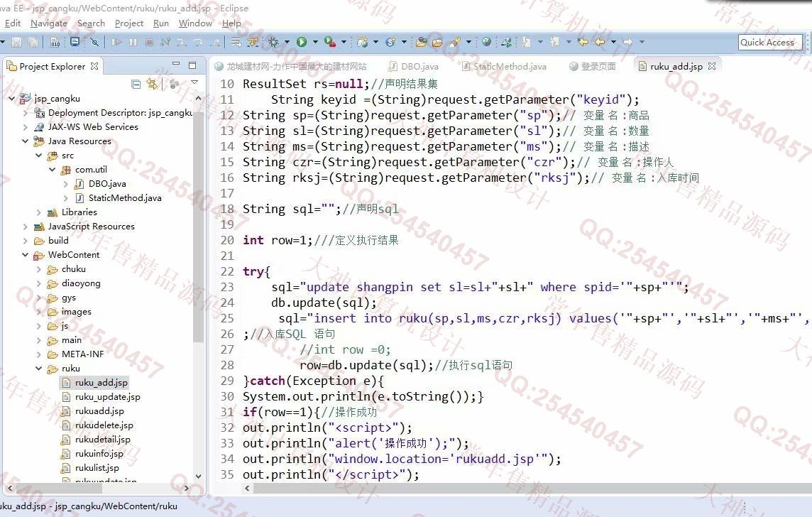The width and height of the screenshot is (812, 517).
Task: Open the Help menu
Action: (231, 23)
